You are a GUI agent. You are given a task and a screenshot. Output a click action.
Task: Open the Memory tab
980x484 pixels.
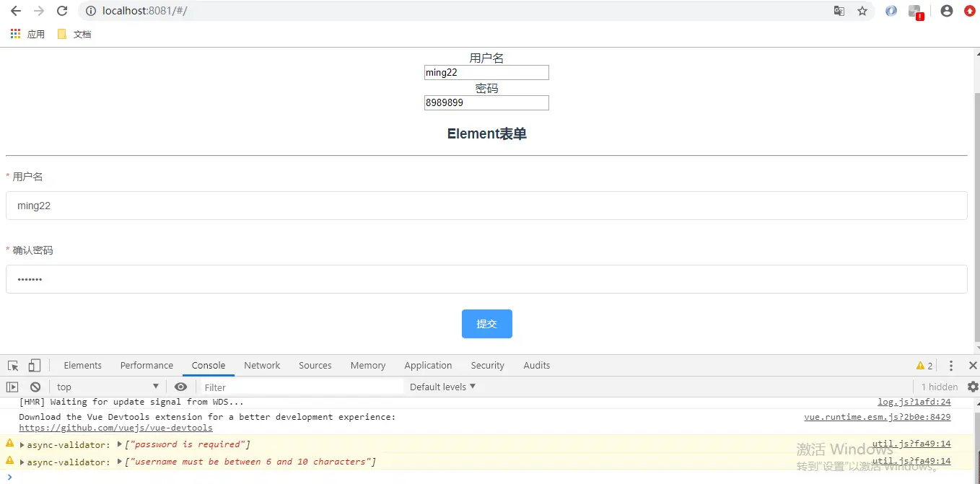368,366
